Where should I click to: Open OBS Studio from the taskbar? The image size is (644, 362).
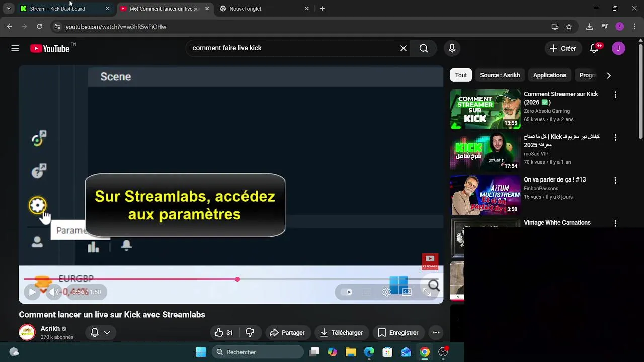click(443, 352)
